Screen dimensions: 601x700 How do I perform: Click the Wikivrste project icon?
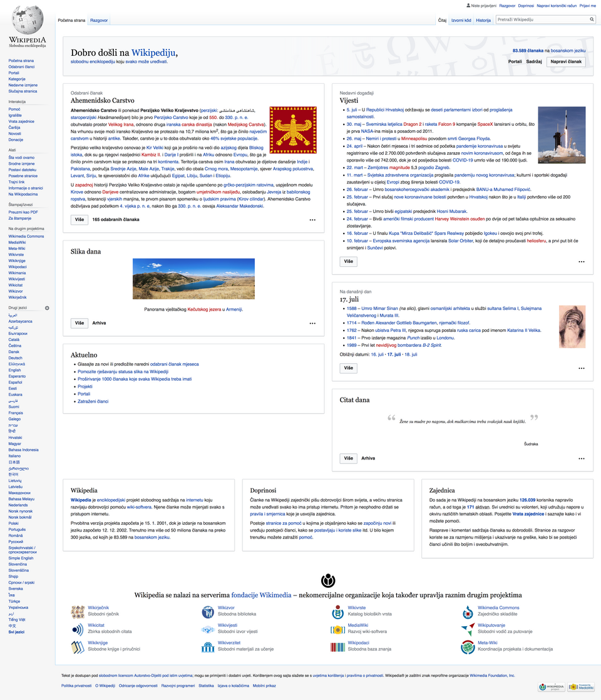click(337, 612)
